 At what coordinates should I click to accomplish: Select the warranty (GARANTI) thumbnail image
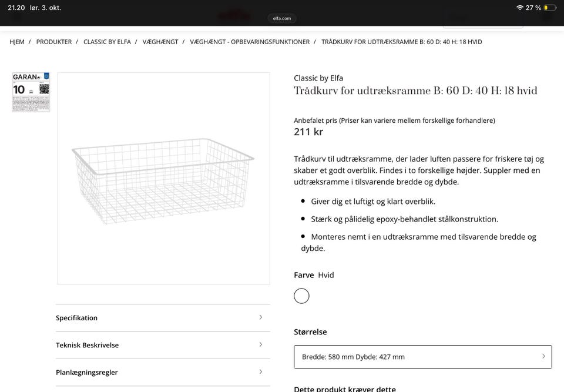[x=31, y=92]
